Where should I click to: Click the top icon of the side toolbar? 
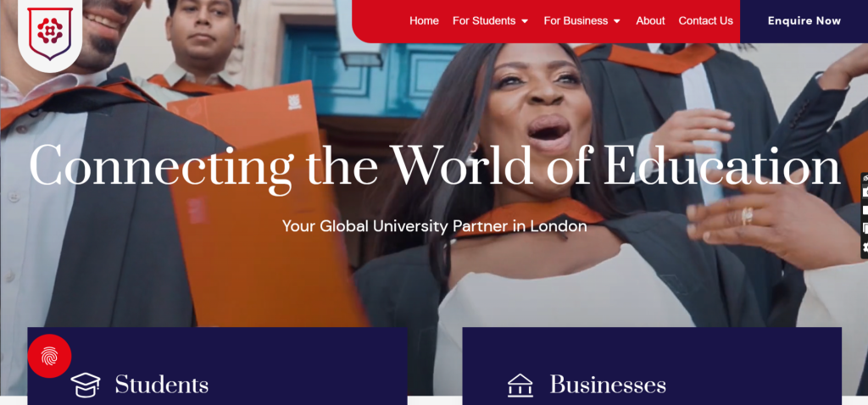(x=865, y=178)
